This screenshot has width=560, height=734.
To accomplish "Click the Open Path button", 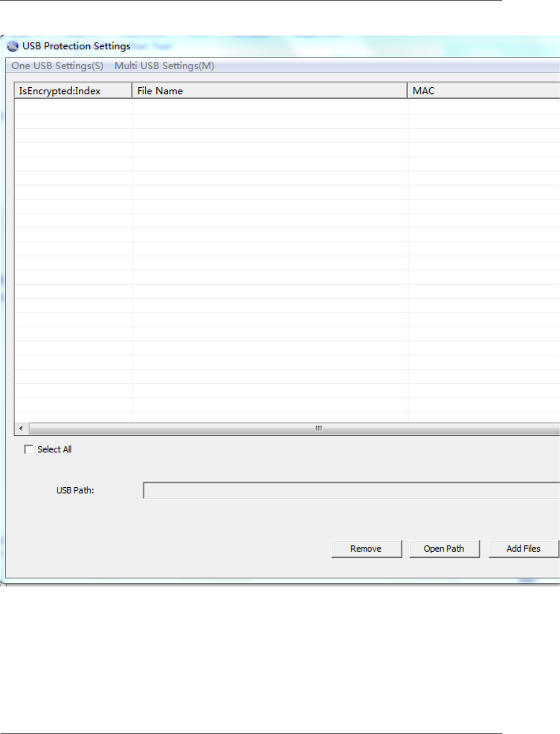I will [444, 549].
